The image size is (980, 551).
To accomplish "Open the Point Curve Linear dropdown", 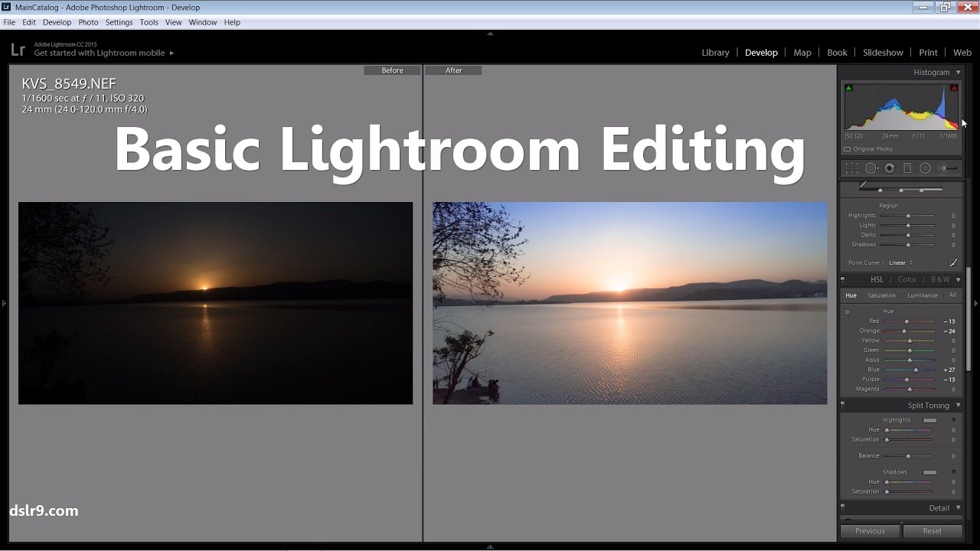I will pos(900,262).
